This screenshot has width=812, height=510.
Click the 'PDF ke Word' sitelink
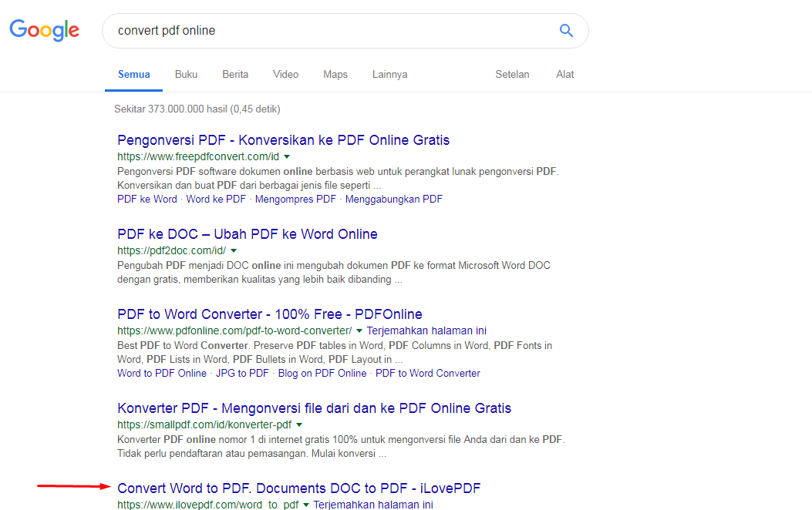coord(147,199)
